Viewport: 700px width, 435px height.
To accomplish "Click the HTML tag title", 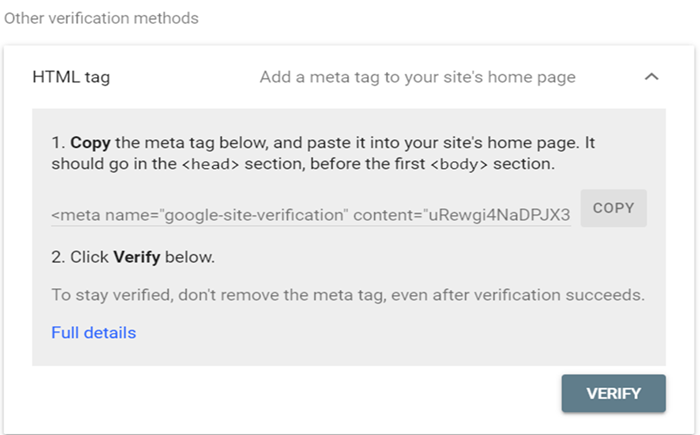I will [x=71, y=77].
